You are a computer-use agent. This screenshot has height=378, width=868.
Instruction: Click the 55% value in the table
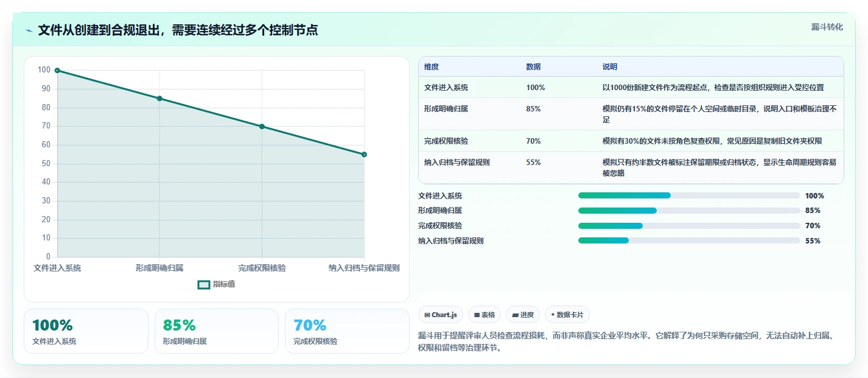[x=533, y=163]
